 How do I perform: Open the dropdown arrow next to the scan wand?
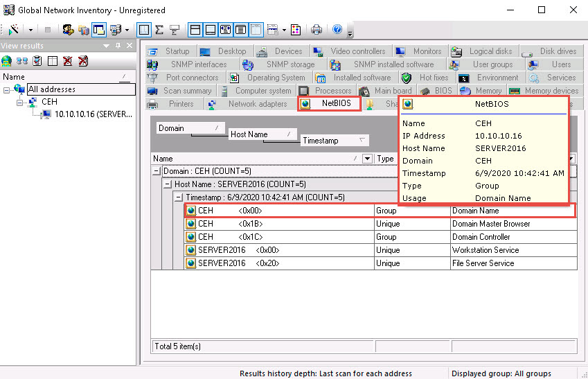(30, 30)
